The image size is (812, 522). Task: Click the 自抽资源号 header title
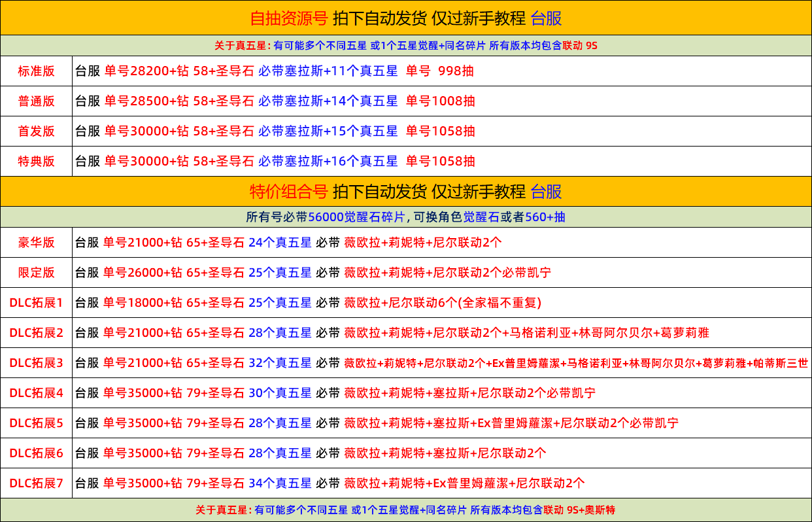[x=288, y=18]
